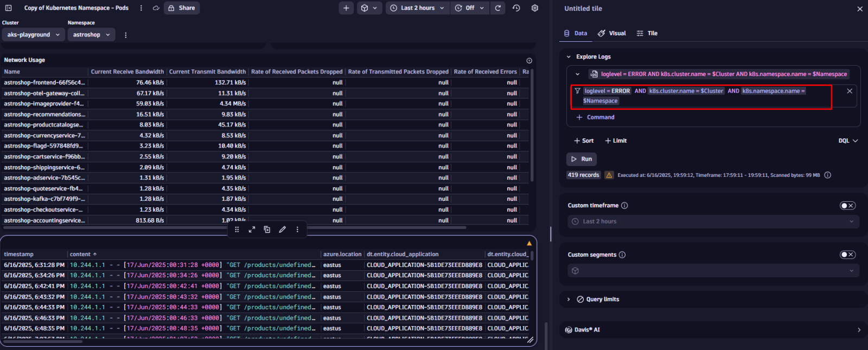Image resolution: width=868 pixels, height=350 pixels.
Task: Run the log query
Action: tap(582, 159)
